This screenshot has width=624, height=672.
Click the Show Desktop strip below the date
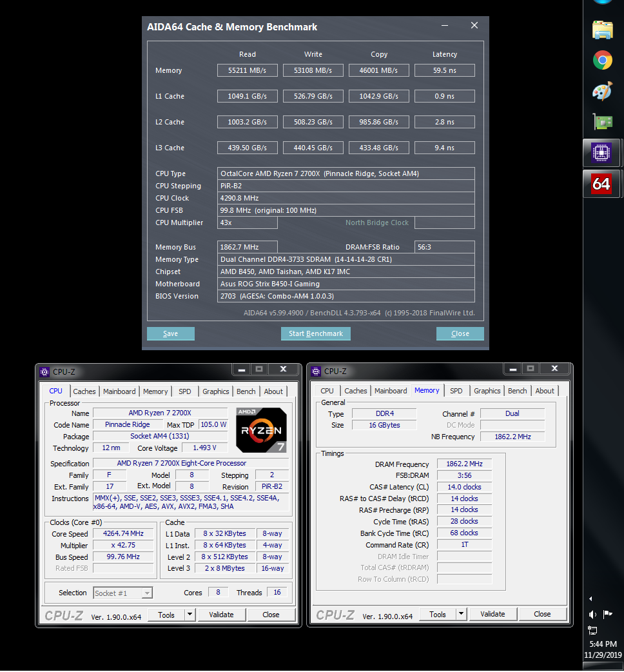603,666
